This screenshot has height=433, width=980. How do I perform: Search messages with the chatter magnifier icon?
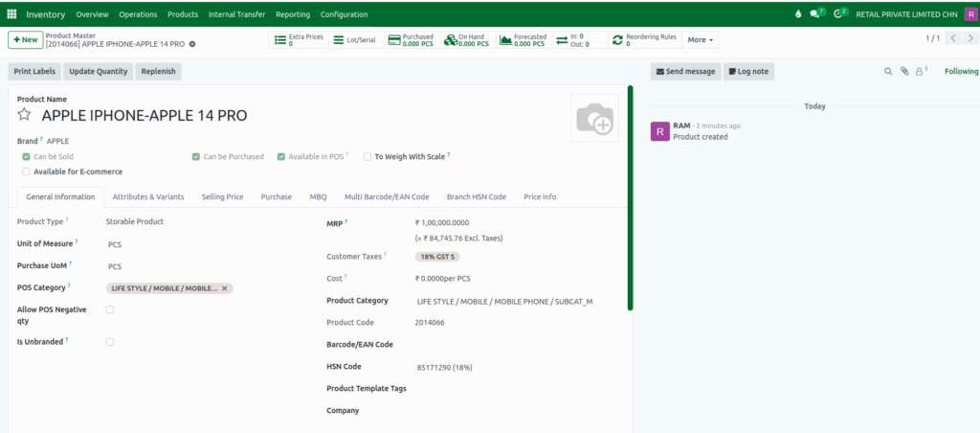tap(887, 71)
